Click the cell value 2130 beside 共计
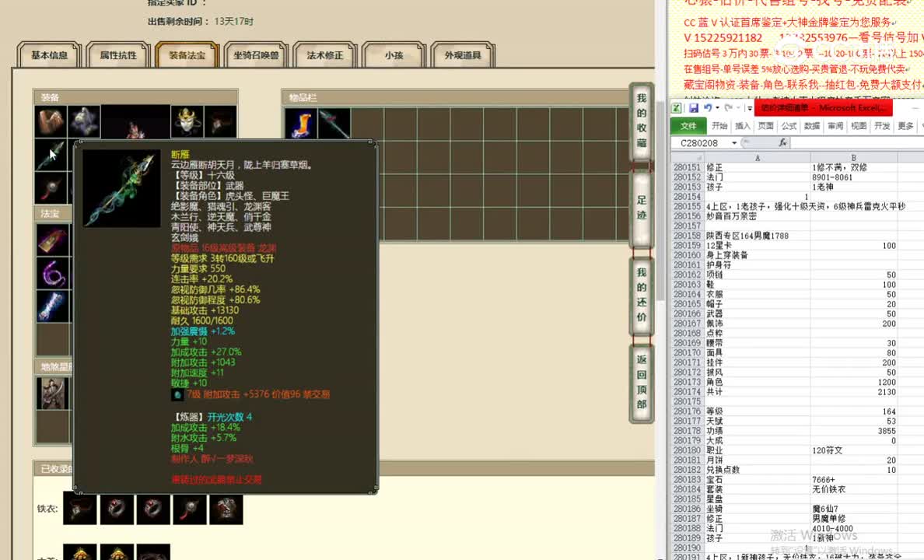The height and width of the screenshot is (560, 924). pos(854,392)
